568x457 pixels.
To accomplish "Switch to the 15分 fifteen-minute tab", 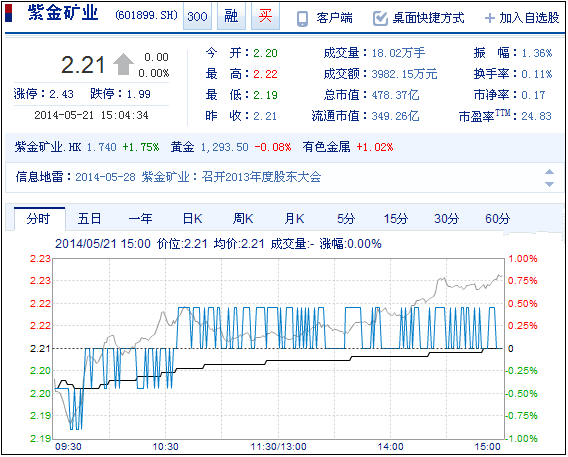I will pos(396,218).
